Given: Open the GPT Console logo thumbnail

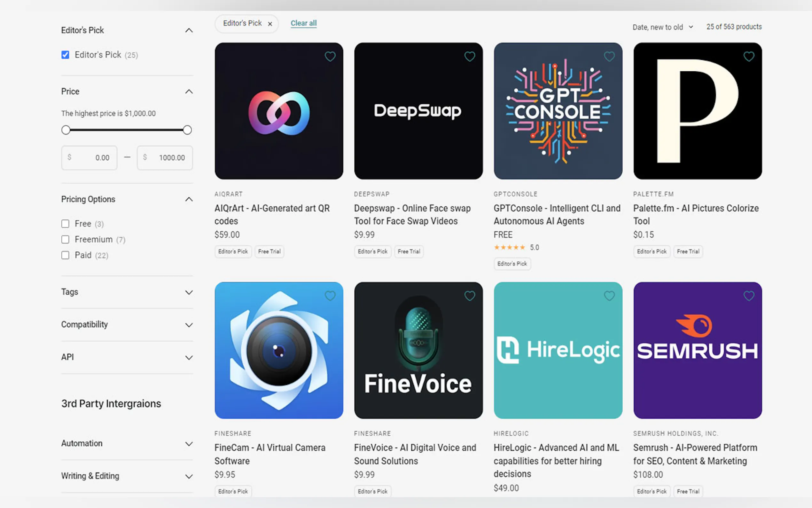Looking at the screenshot, I should tap(558, 111).
